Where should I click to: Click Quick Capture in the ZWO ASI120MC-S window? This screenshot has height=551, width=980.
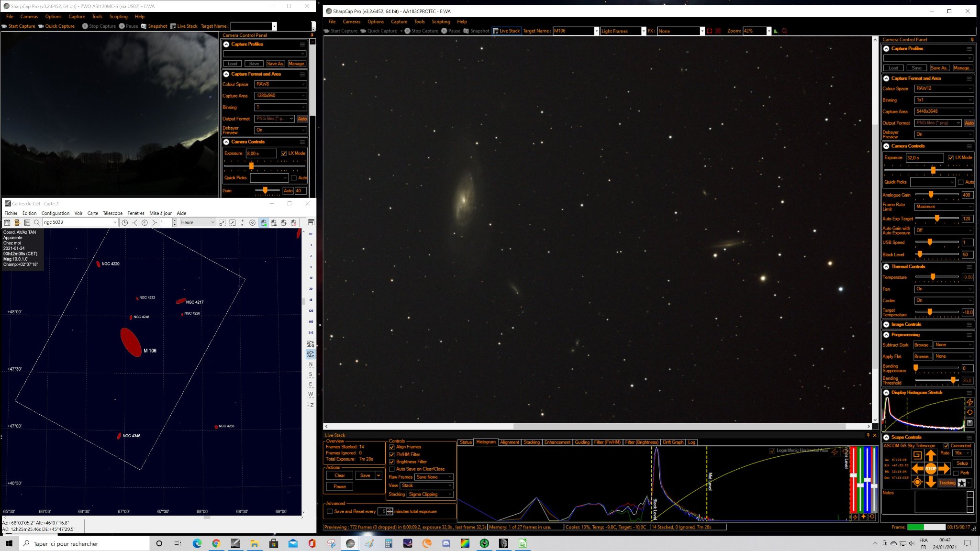pos(56,26)
